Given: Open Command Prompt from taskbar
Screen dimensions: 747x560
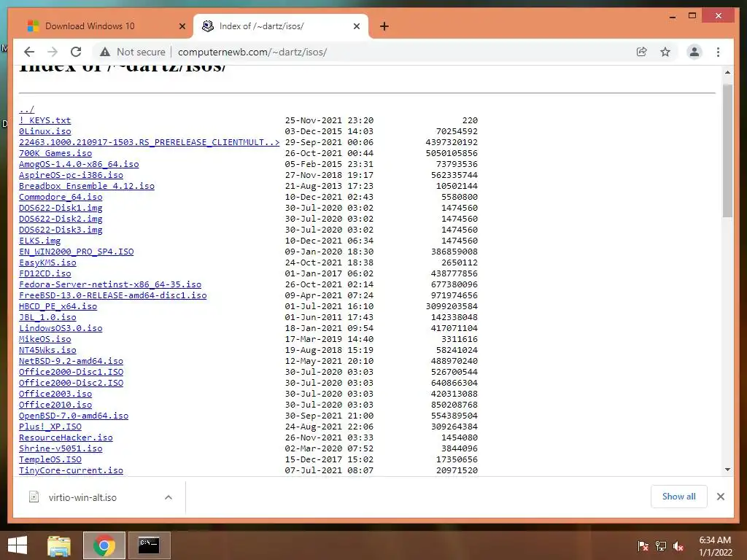Looking at the screenshot, I should (149, 545).
